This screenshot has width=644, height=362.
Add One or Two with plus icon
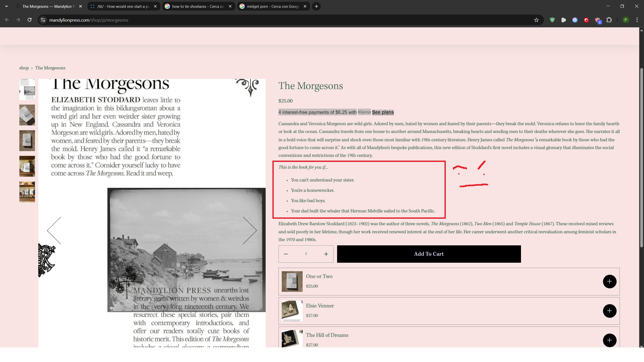tap(609, 281)
